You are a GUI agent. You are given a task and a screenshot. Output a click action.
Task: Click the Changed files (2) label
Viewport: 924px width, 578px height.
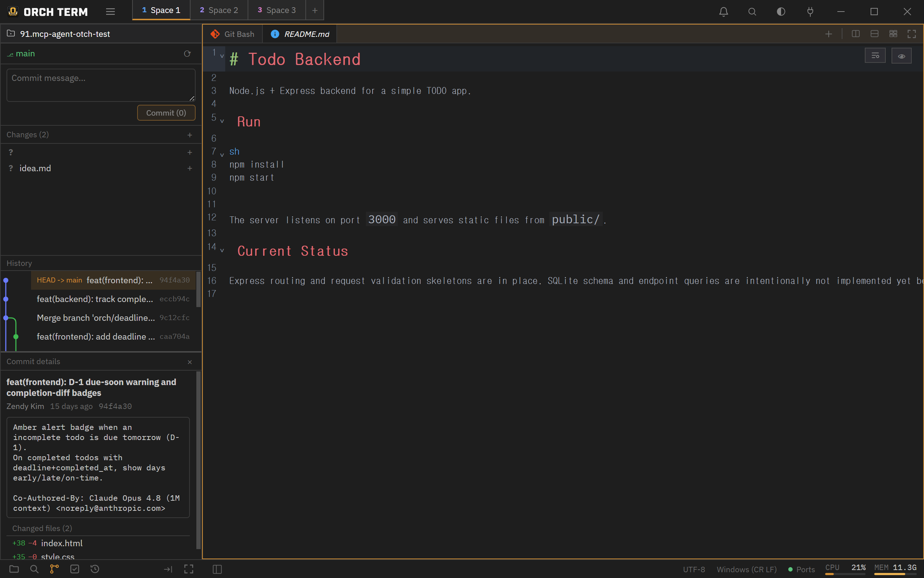42,528
